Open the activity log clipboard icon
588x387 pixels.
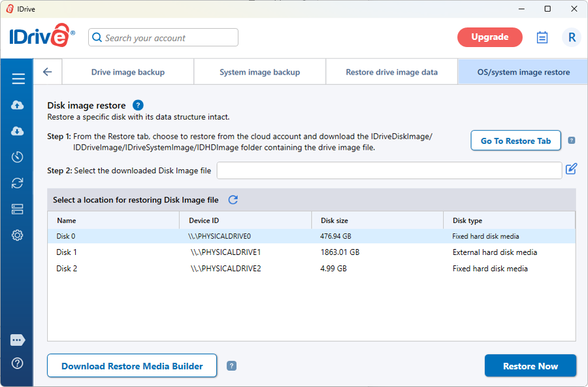[542, 37]
